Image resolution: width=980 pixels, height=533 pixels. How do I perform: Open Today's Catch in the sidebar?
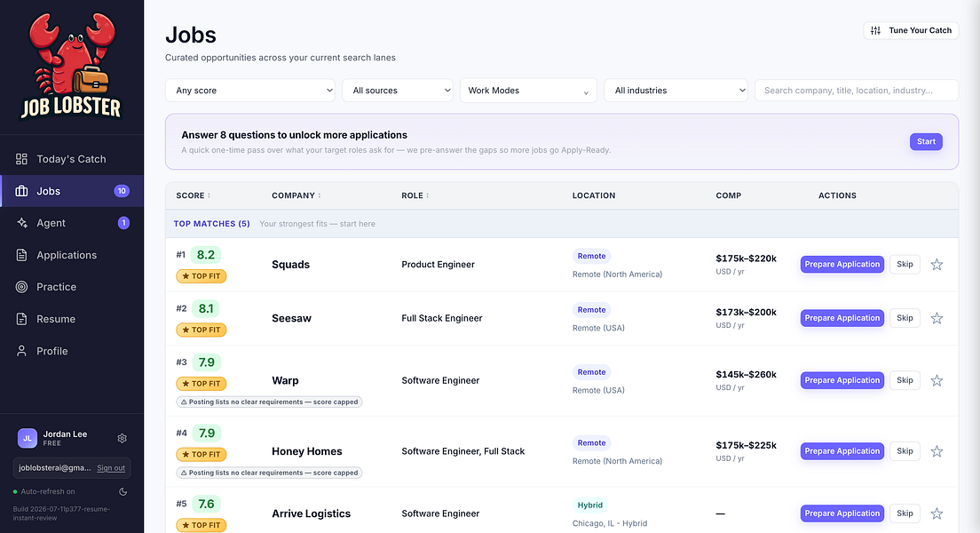pos(72,159)
